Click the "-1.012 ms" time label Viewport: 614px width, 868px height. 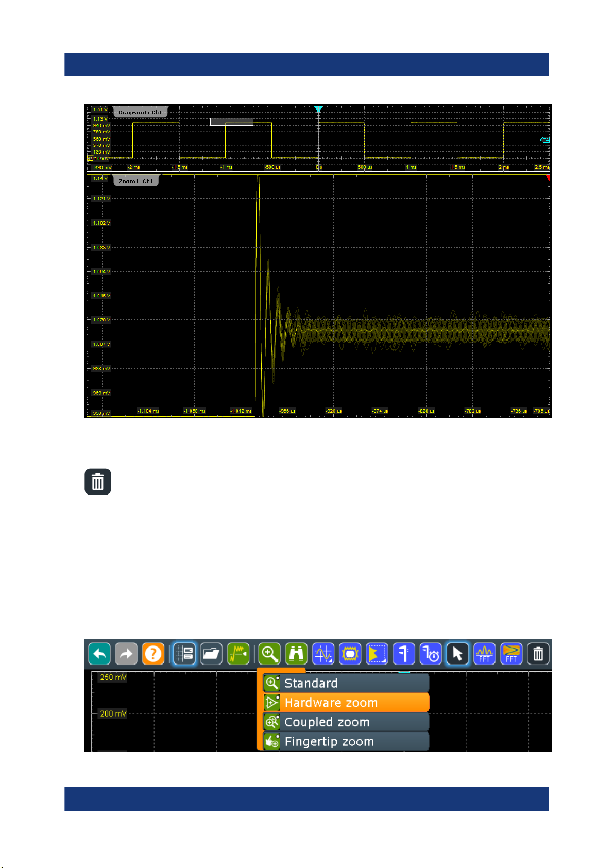[x=241, y=411]
